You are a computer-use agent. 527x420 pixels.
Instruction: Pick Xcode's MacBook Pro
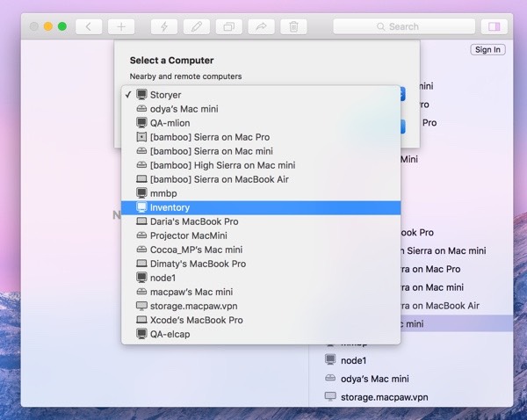click(261, 320)
